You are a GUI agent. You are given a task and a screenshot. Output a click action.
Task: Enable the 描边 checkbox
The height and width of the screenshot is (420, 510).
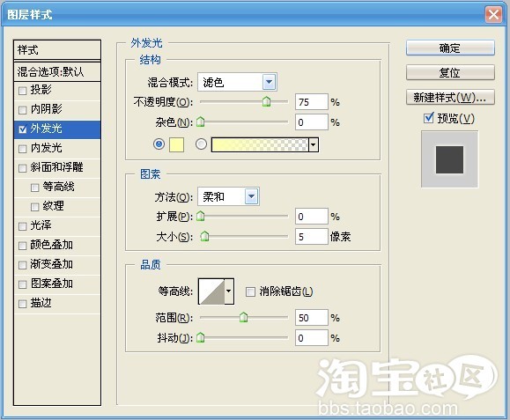(22, 304)
